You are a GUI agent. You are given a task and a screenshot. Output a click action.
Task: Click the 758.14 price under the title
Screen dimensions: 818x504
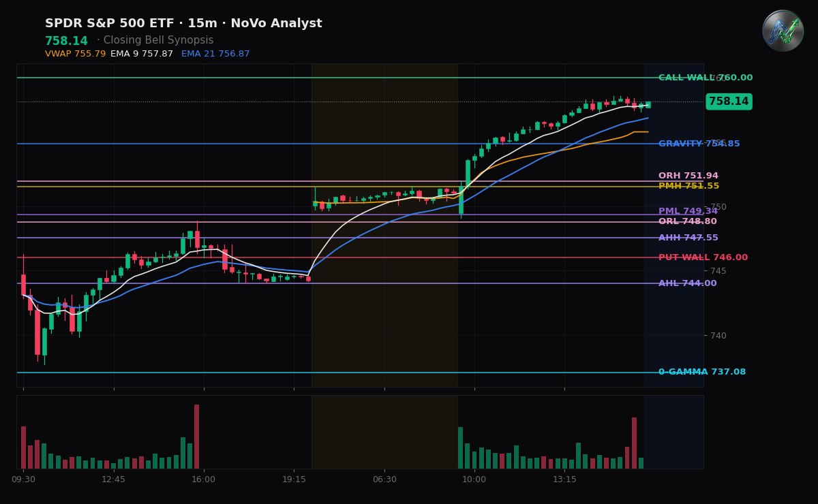pos(66,42)
